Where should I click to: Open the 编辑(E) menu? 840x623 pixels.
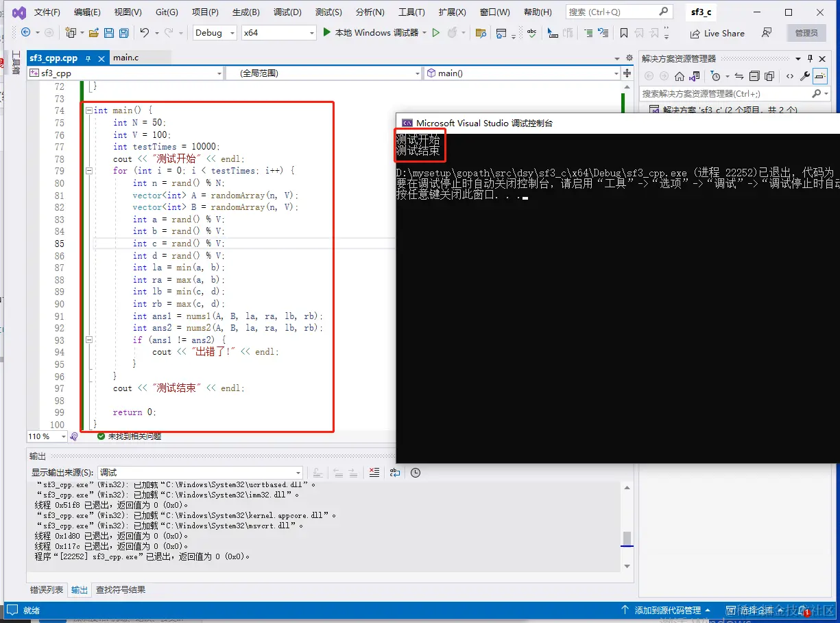[x=87, y=12]
